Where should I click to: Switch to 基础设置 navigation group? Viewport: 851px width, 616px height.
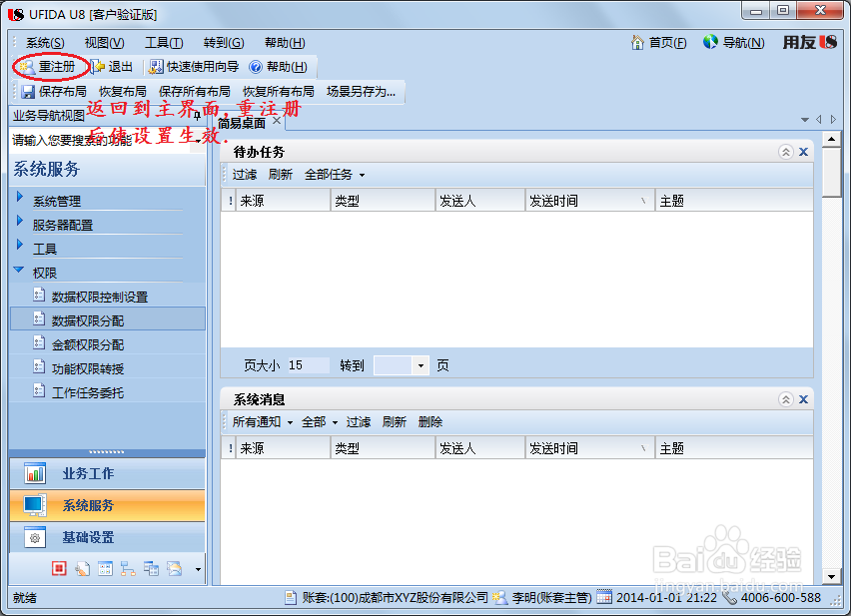click(108, 537)
